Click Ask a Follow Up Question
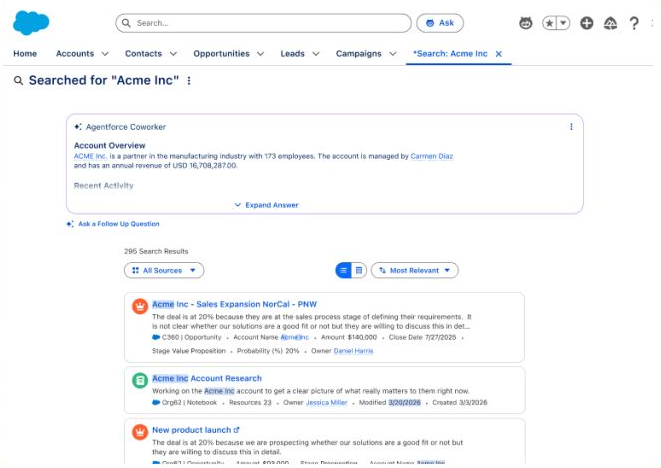This screenshot has width=661, height=468. coord(113,224)
